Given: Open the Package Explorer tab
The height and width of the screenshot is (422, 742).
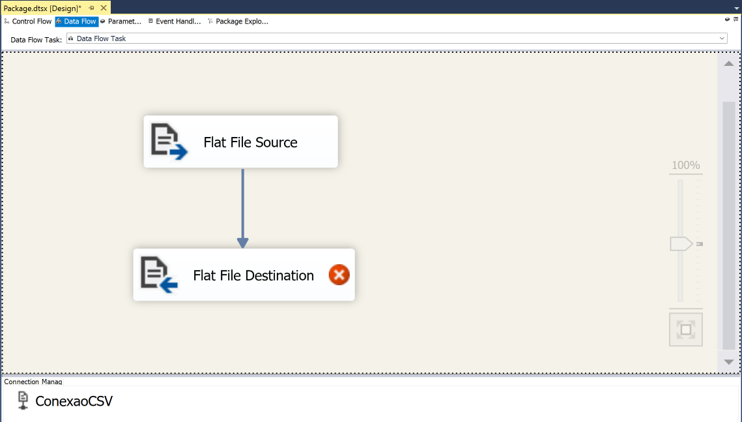Looking at the screenshot, I should 238,21.
